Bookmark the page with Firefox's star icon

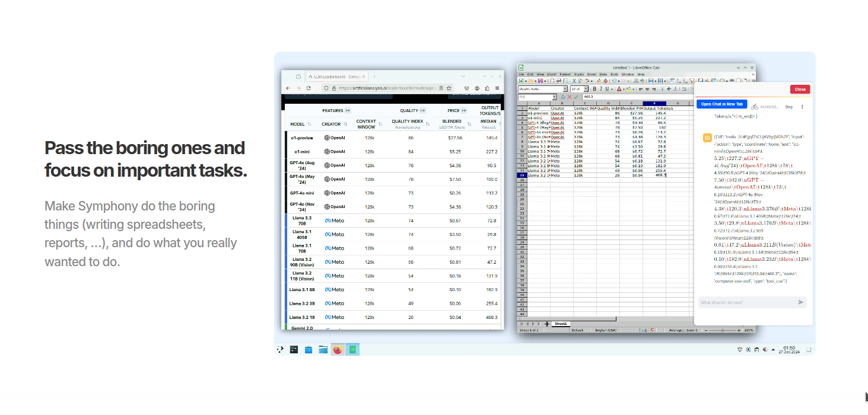click(x=449, y=88)
